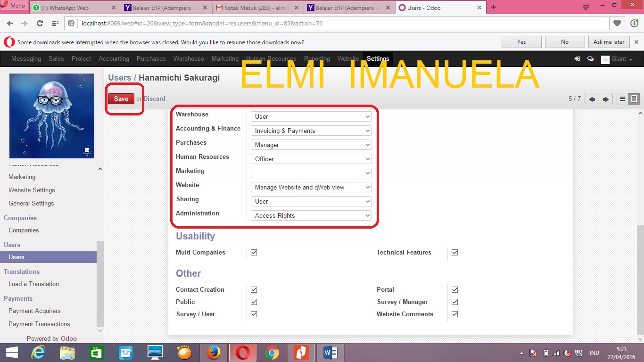Click the Discard link

[x=155, y=99]
